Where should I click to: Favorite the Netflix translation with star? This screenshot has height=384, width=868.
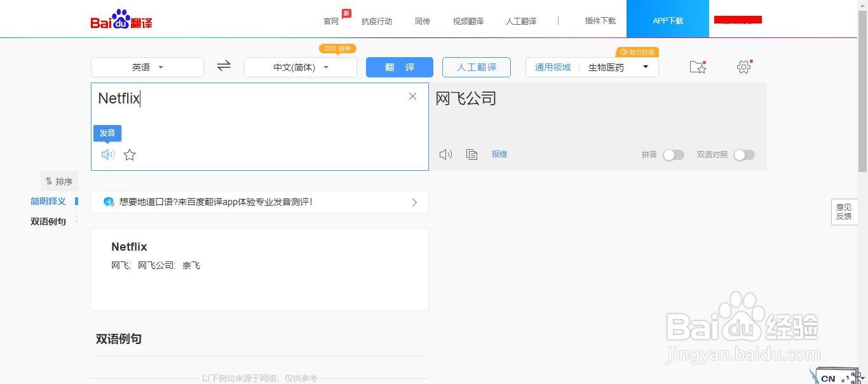130,154
